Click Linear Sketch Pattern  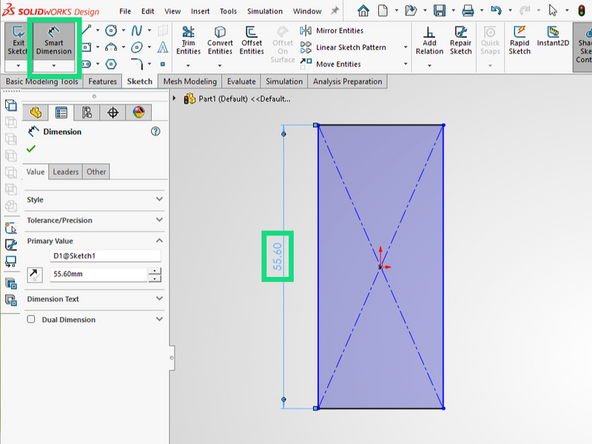click(x=343, y=47)
